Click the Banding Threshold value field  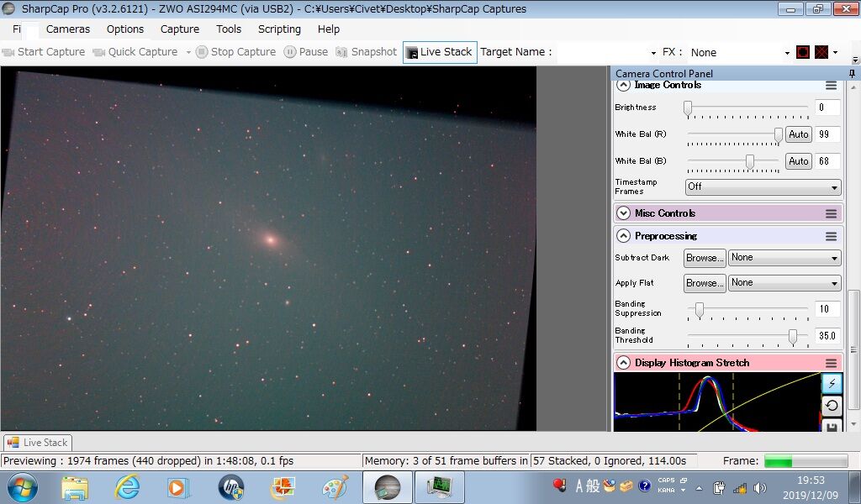(x=827, y=336)
